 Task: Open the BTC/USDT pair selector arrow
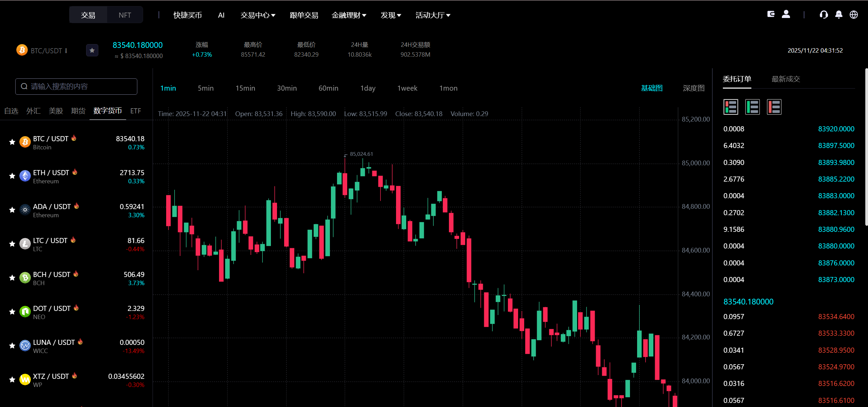click(x=66, y=51)
